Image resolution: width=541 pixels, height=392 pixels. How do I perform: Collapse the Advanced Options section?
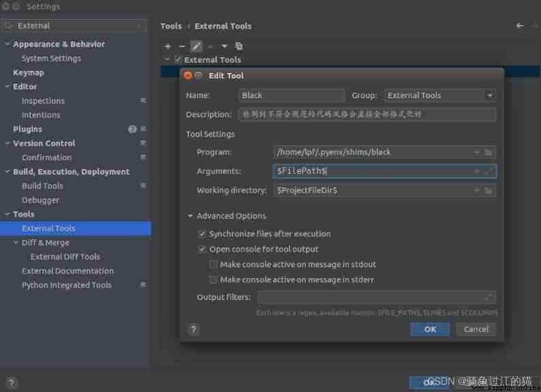click(x=190, y=216)
